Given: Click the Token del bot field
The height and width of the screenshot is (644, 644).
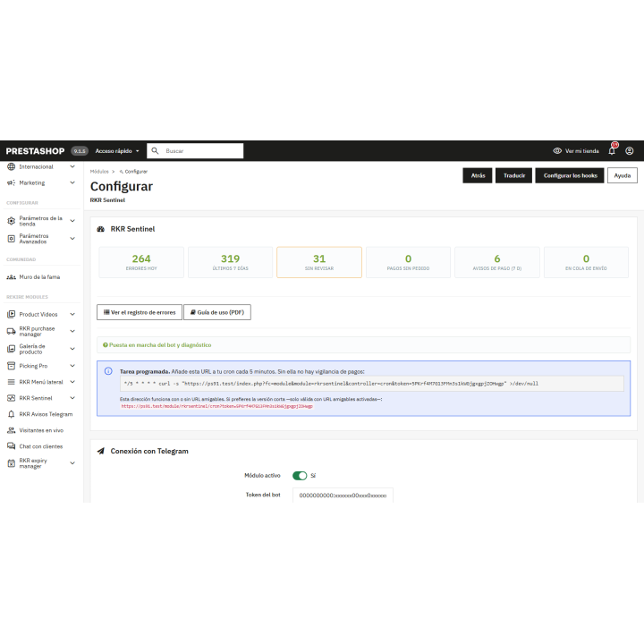Looking at the screenshot, I should 343,496.
